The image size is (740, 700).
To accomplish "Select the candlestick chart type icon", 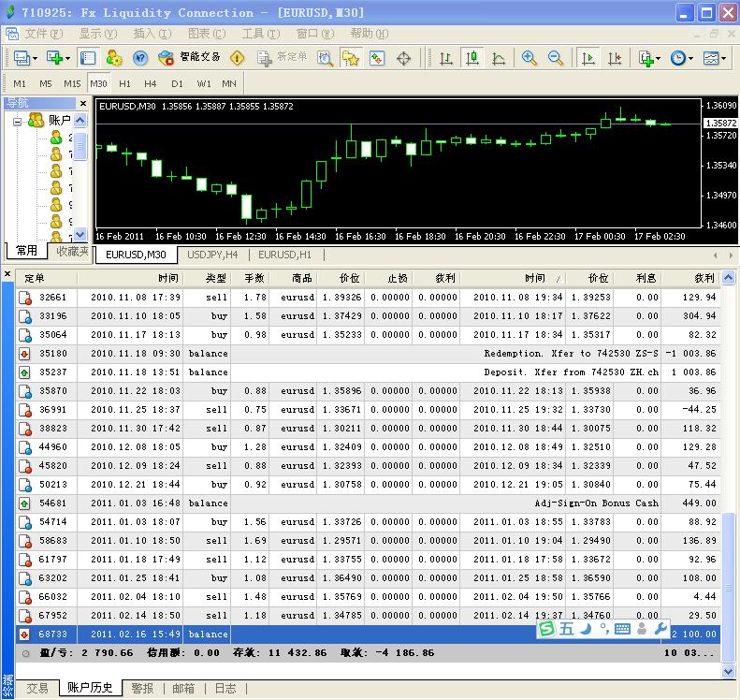I will click(x=472, y=58).
